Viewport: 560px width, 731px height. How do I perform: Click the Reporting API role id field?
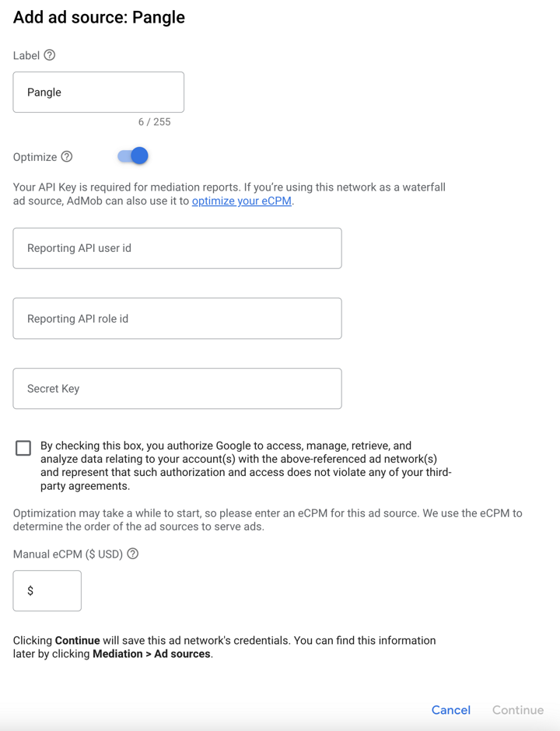[177, 318]
